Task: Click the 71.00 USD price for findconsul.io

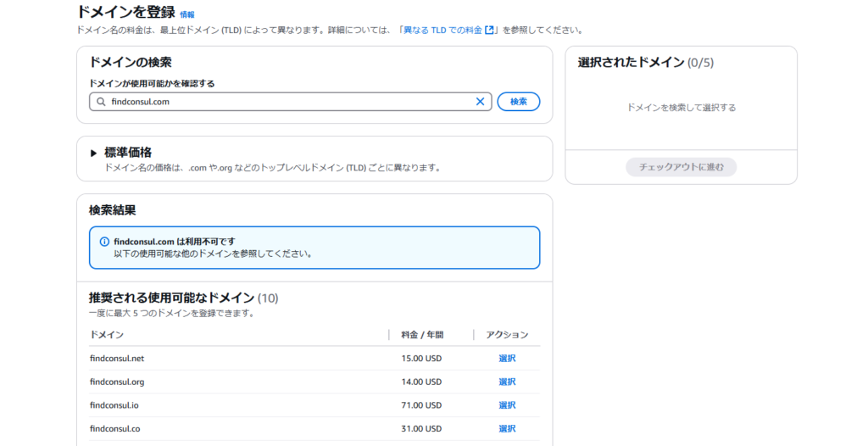Action: point(421,405)
